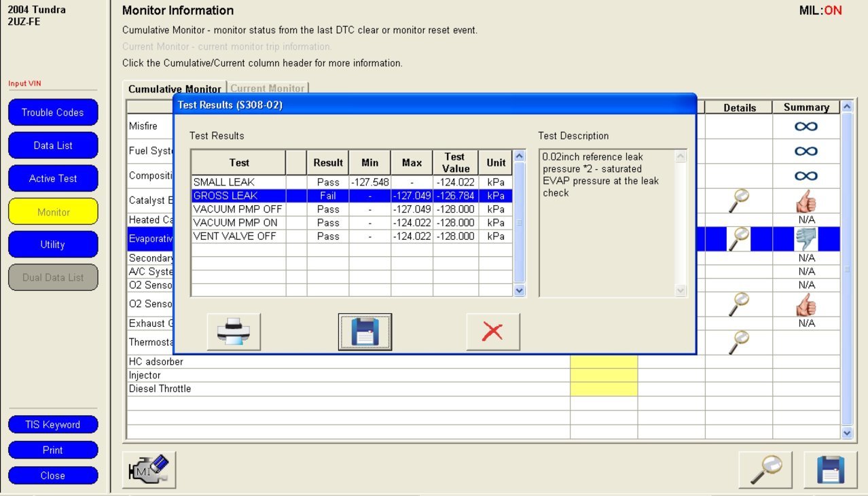The height and width of the screenshot is (496, 868).
Task: Save test results using floppy disk icon in dialog
Action: 365,332
